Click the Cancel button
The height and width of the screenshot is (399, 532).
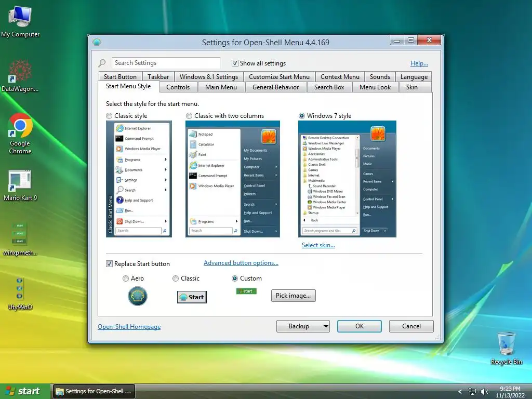pos(411,326)
